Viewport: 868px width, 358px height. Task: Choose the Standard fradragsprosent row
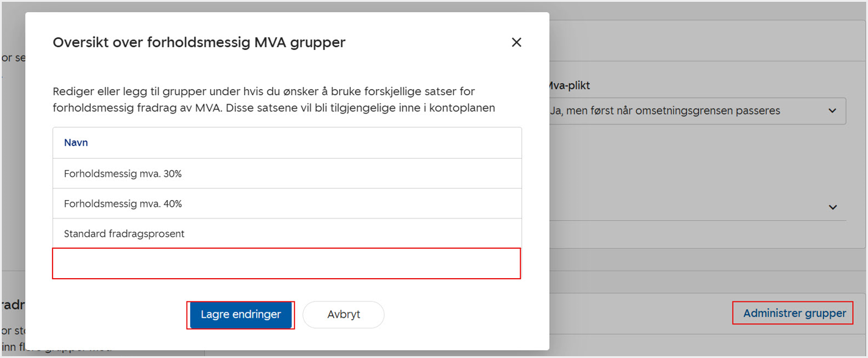pos(287,234)
